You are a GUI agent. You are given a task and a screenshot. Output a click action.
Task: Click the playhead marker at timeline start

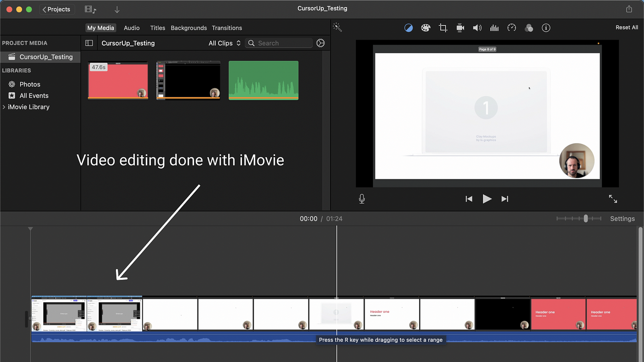(30, 229)
